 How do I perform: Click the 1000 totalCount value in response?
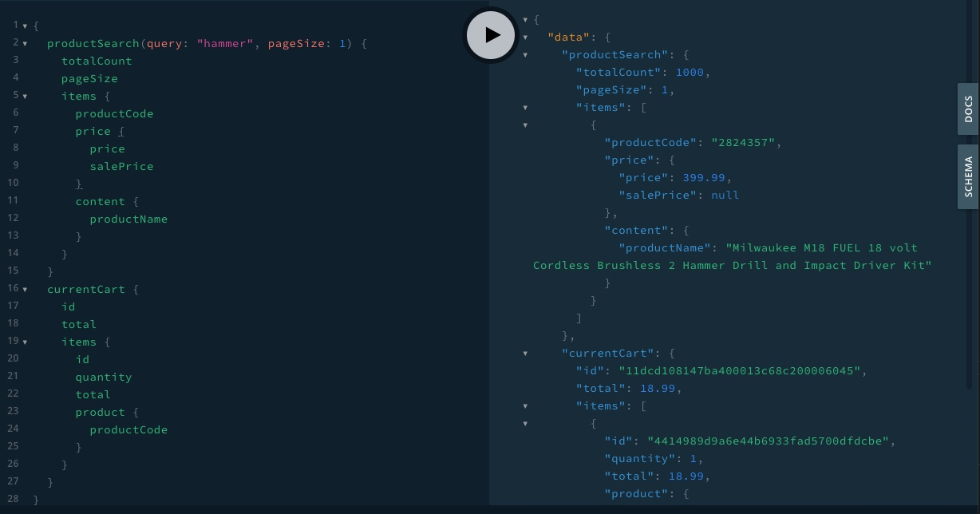coord(690,72)
